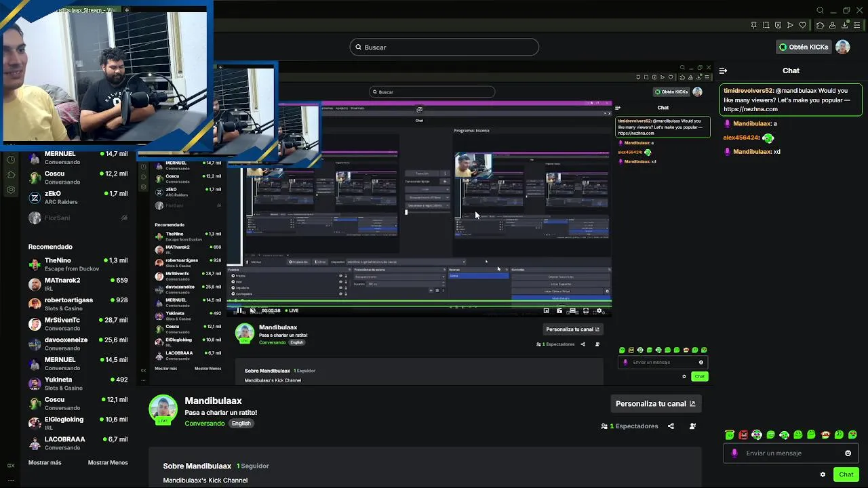Image resolution: width=868 pixels, height=488 pixels.
Task: Click the browser send arrow icon
Action: 791,26
